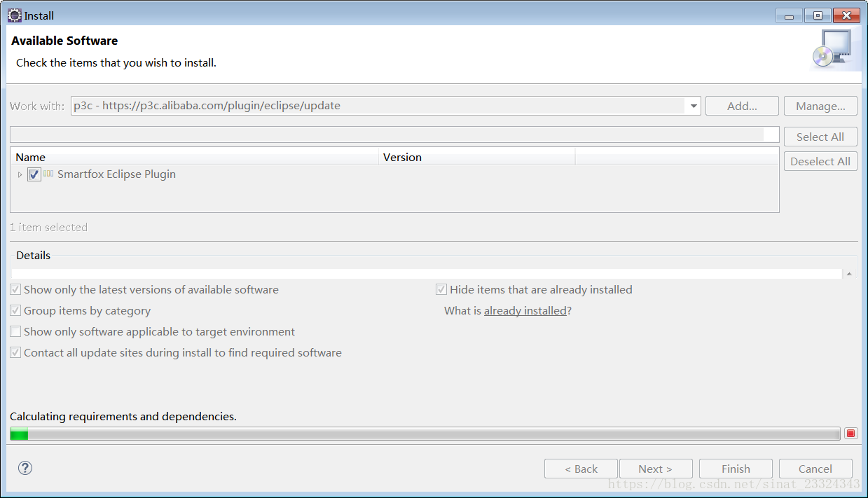This screenshot has height=498, width=868.
Task: Click the dependency calculation progress bar
Action: 425,434
